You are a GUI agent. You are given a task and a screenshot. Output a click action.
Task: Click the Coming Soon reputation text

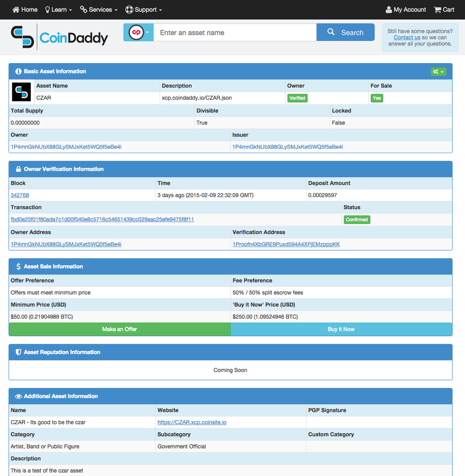230,370
